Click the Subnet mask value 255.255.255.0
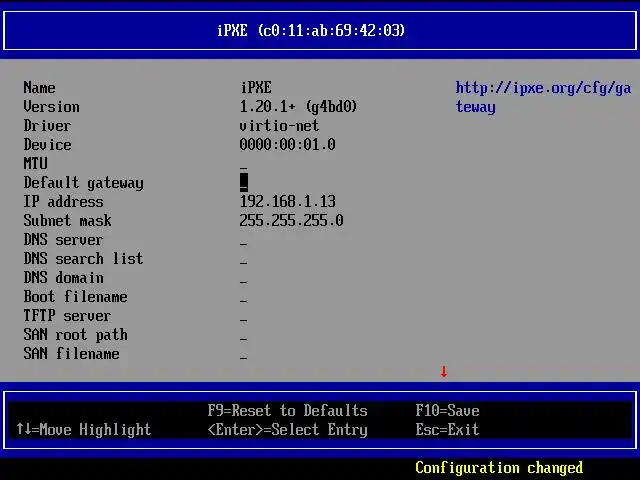Screen dimensions: 640x480 click(x=291, y=221)
